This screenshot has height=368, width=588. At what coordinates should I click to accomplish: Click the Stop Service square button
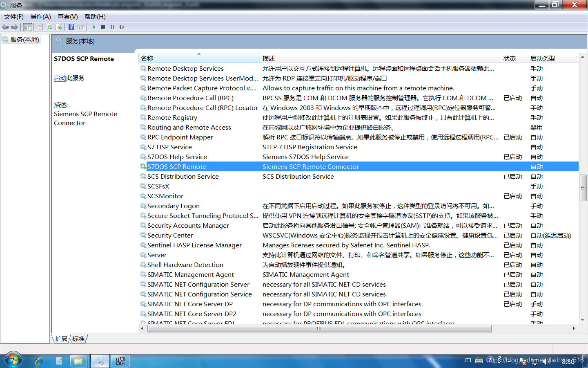pos(103,27)
